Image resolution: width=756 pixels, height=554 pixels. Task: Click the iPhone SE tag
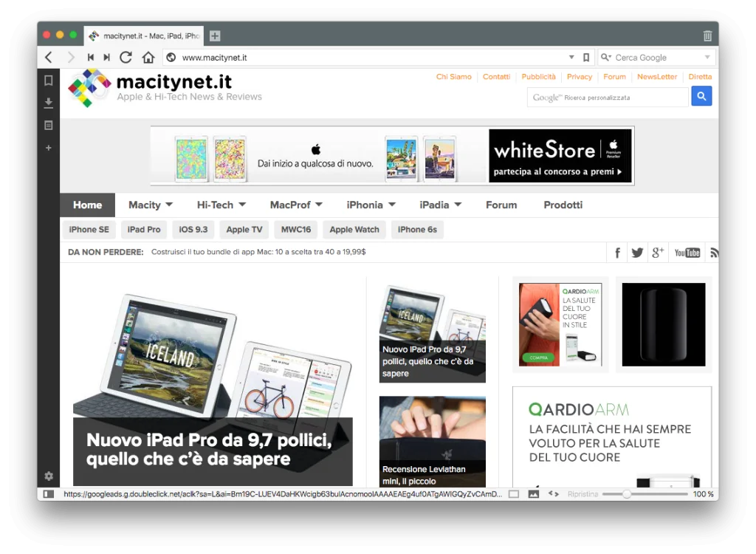click(89, 230)
